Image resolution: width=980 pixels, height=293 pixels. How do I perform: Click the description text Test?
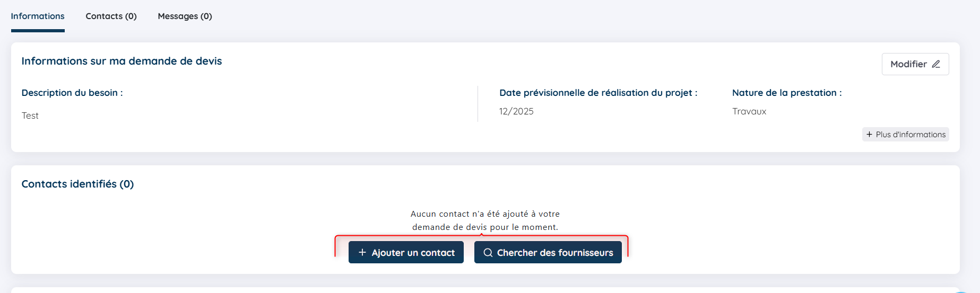click(30, 116)
